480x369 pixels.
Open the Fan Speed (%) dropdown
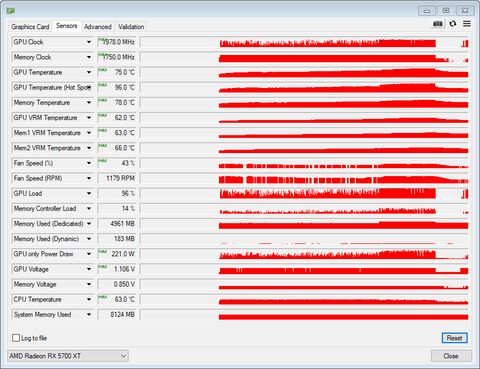(x=89, y=163)
